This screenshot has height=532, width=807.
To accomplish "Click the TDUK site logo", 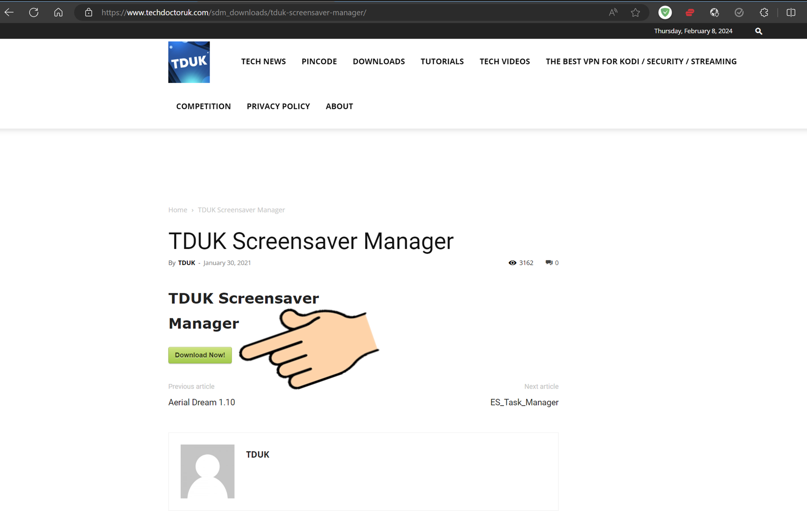I will pyautogui.click(x=189, y=62).
